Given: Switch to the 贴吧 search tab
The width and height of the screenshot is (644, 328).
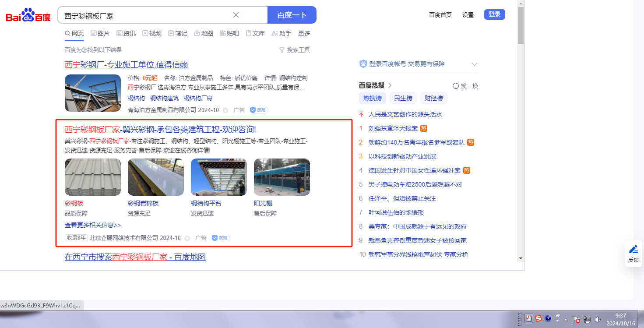Looking at the screenshot, I should pyautogui.click(x=229, y=33).
